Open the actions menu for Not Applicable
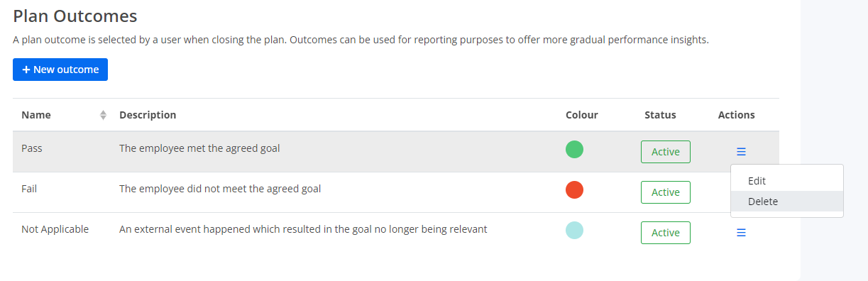The height and width of the screenshot is (281, 868). (x=741, y=232)
